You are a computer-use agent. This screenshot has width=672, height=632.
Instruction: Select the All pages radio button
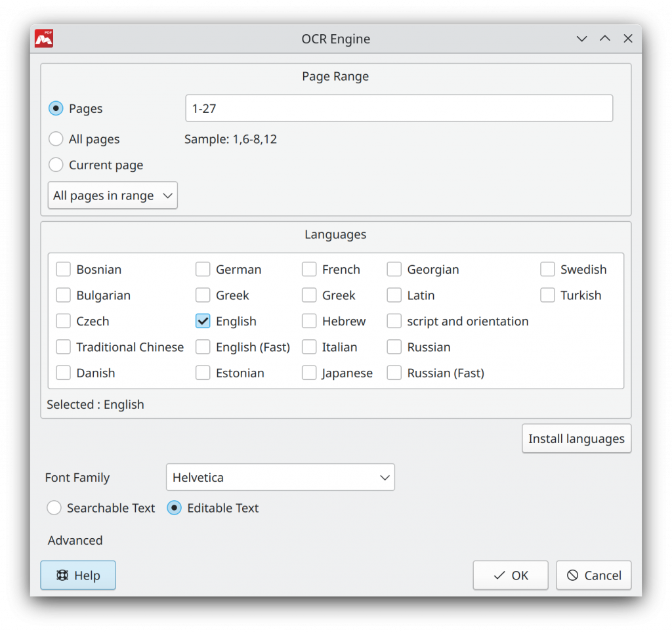(56, 139)
